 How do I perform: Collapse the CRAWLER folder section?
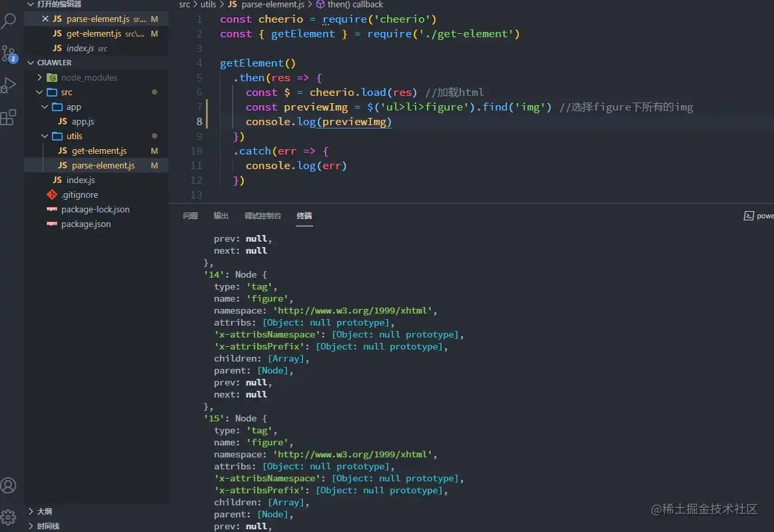pyautogui.click(x=31, y=63)
